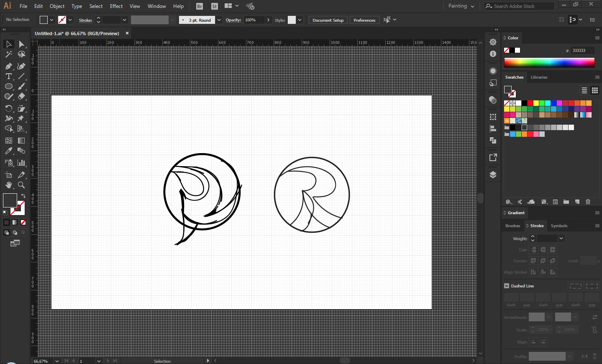Switch to the Libraries tab

539,77
